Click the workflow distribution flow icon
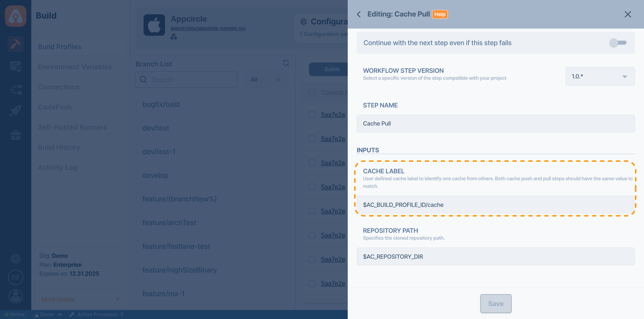644x319 pixels. pos(15,89)
